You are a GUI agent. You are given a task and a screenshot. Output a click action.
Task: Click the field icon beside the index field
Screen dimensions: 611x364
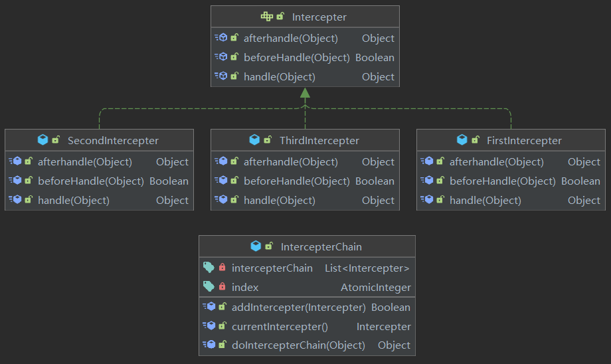pyautogui.click(x=209, y=286)
